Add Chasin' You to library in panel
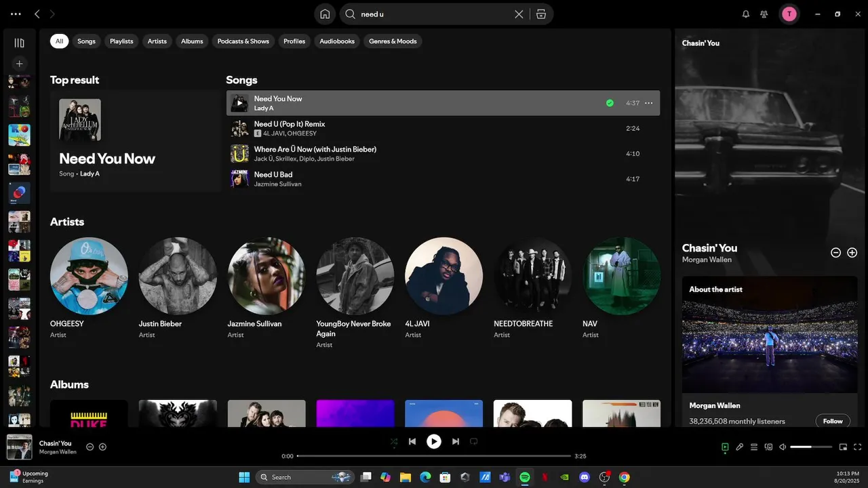The height and width of the screenshot is (488, 868). tap(852, 252)
